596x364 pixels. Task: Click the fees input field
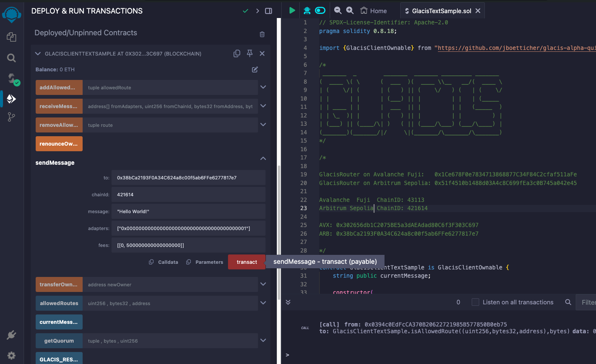189,245
